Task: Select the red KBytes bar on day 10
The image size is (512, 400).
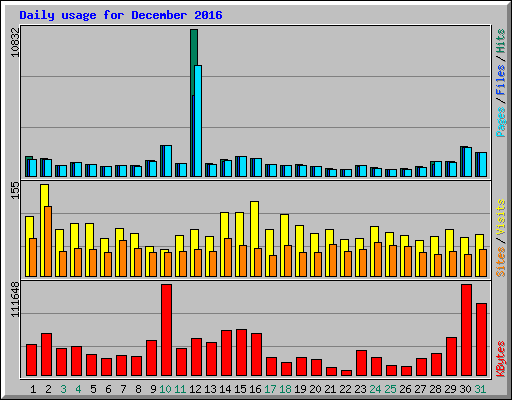Action: point(166,330)
